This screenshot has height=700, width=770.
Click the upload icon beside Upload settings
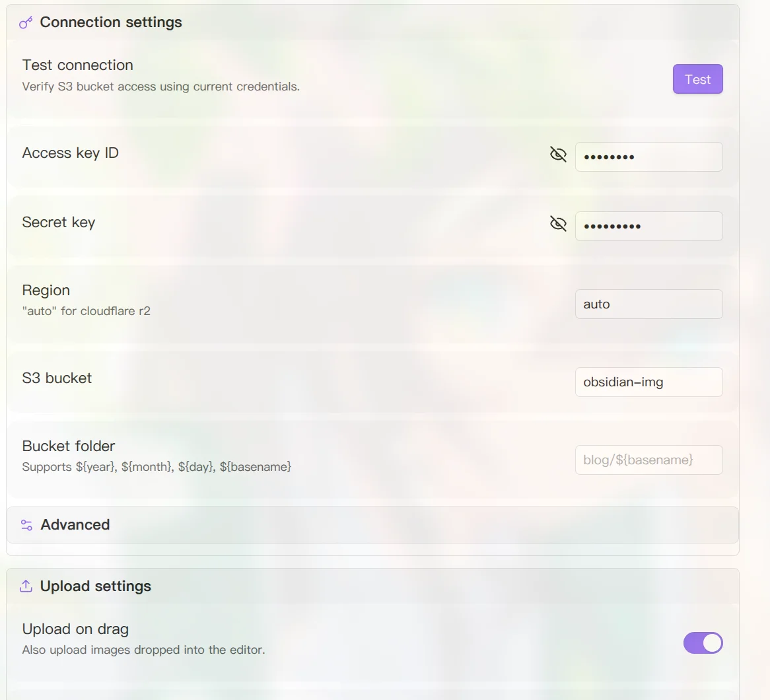26,586
